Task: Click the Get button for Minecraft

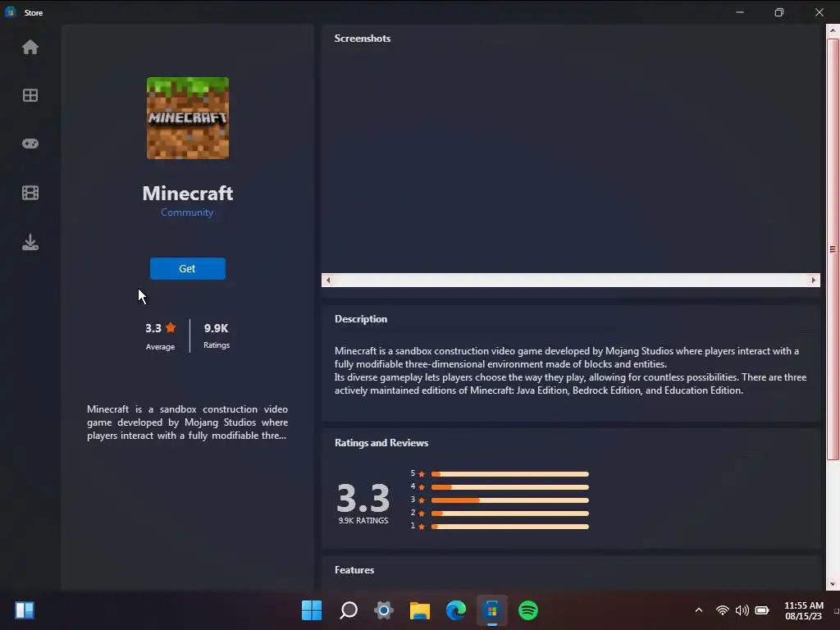Action: tap(188, 268)
